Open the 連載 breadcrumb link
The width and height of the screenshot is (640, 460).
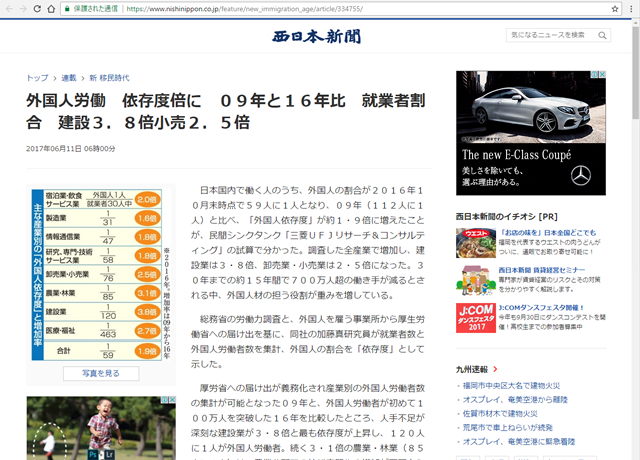pos(69,77)
